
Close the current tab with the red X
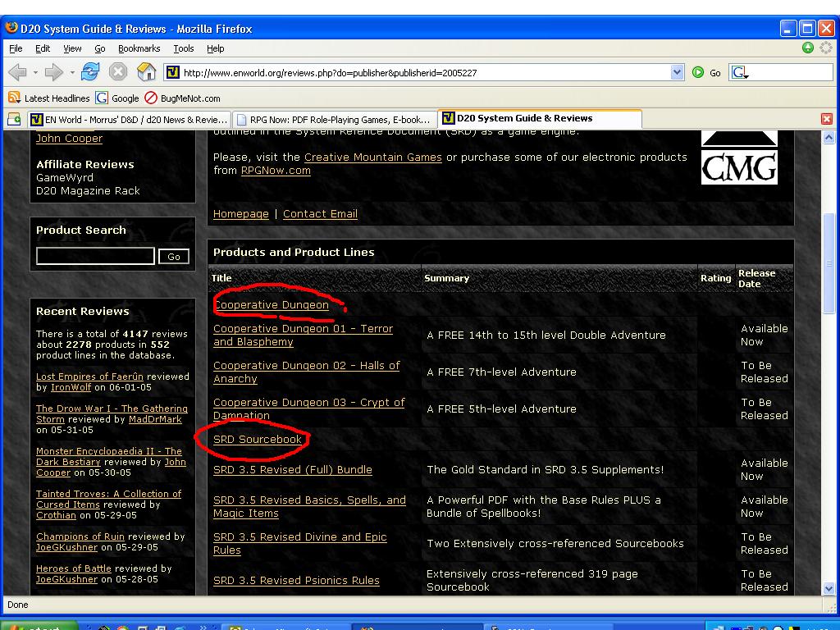pyautogui.click(x=827, y=119)
